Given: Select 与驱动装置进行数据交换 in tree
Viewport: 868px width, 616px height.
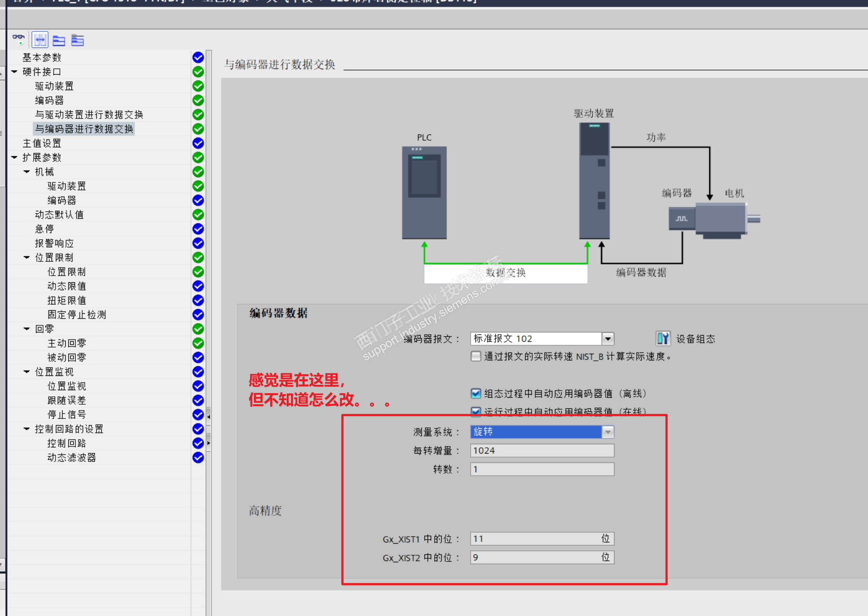Looking at the screenshot, I should pyautogui.click(x=89, y=115).
